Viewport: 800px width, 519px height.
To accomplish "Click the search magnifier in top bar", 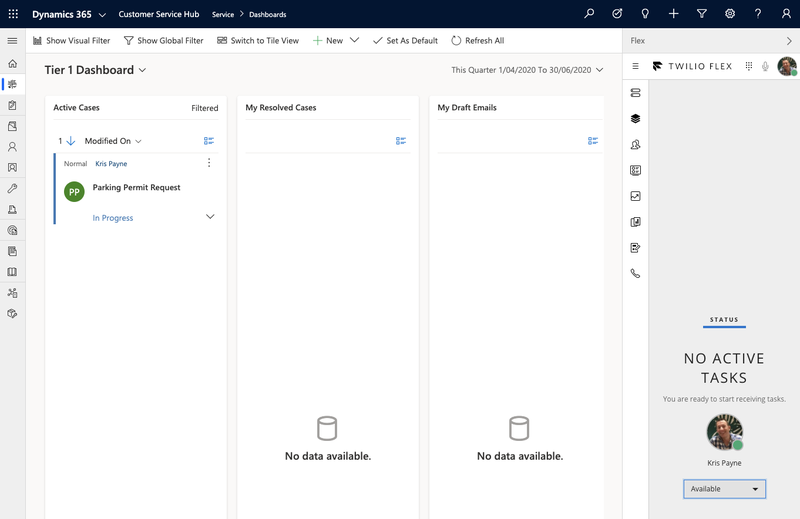I will tap(589, 14).
